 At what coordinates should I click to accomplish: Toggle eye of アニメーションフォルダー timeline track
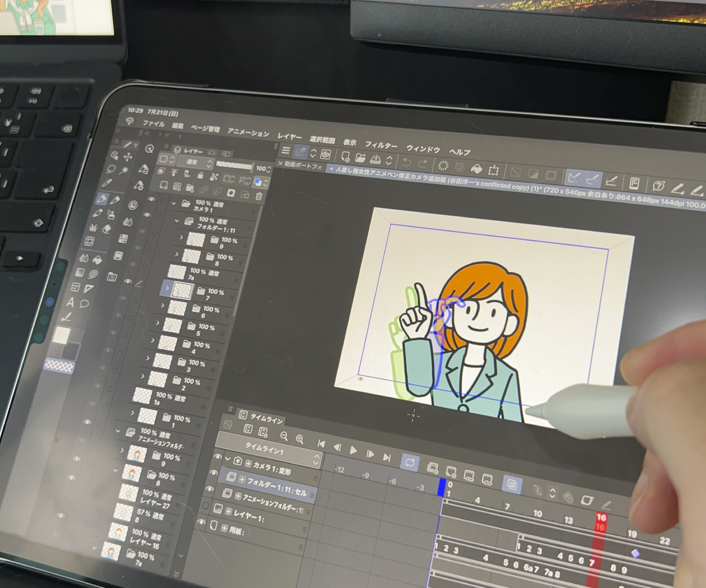click(x=210, y=490)
